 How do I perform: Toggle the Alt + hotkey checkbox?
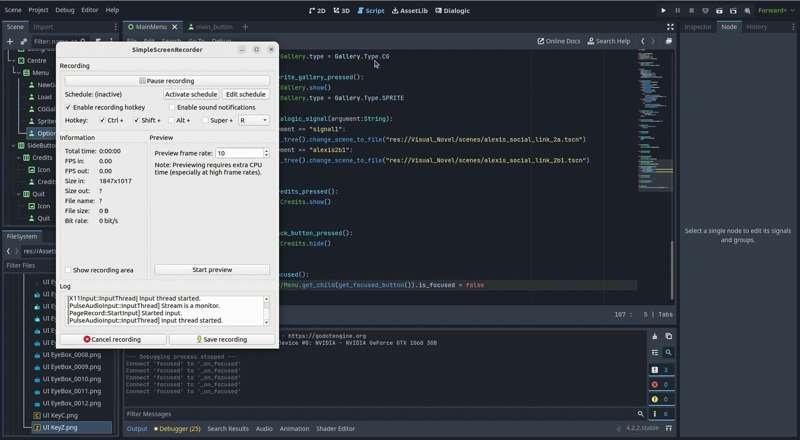tap(171, 120)
